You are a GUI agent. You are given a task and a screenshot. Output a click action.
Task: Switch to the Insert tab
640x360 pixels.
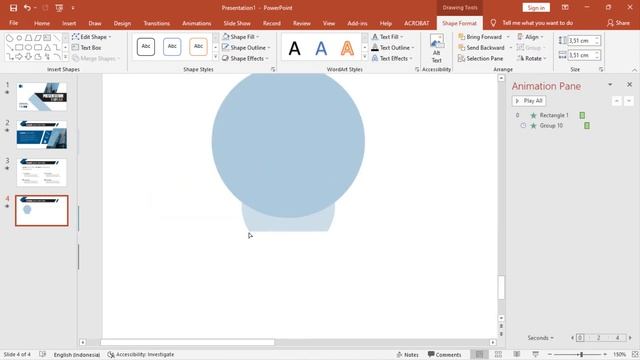click(x=69, y=23)
